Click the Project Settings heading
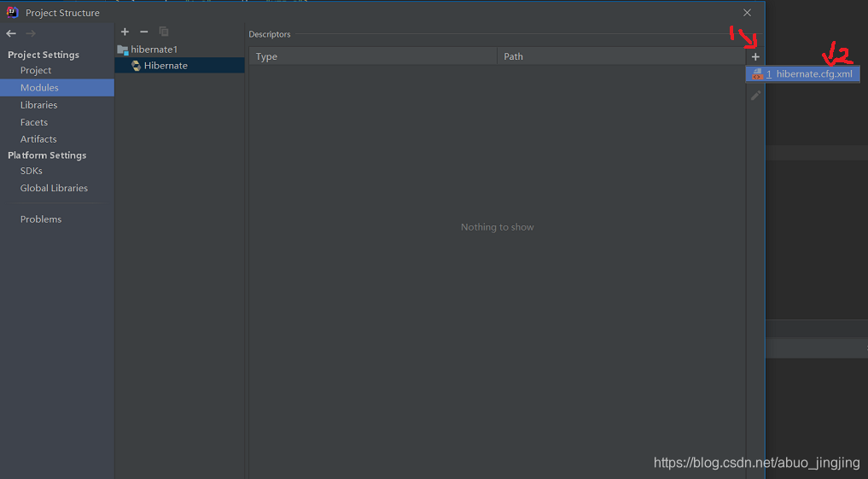This screenshot has height=479, width=868. (44, 55)
